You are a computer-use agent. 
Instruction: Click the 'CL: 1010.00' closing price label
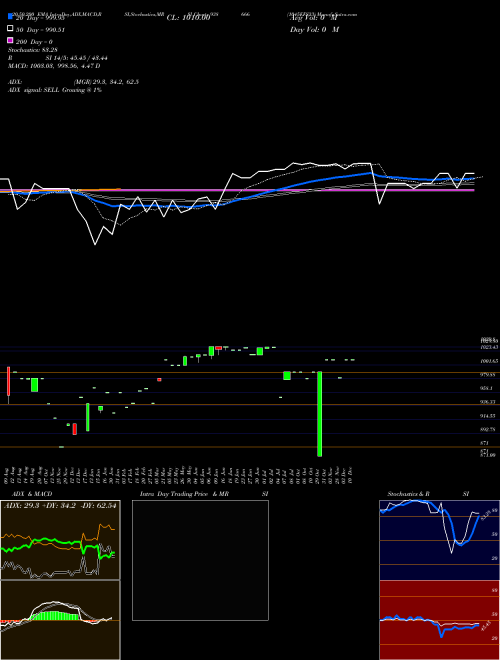[x=188, y=18]
